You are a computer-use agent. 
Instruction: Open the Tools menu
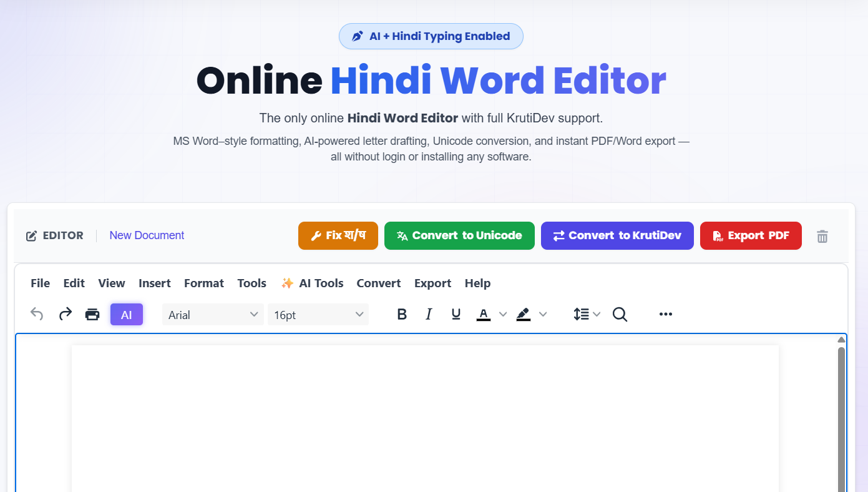coord(252,283)
